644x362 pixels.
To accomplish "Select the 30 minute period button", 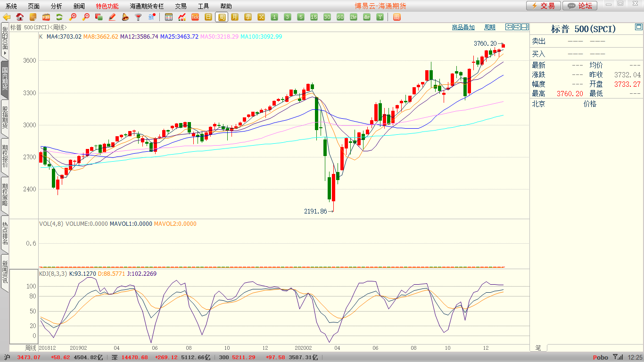I will click(327, 17).
